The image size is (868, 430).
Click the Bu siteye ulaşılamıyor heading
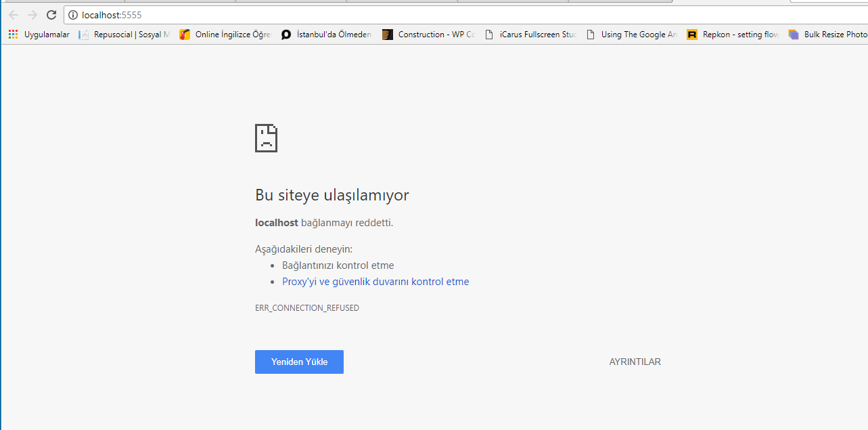click(x=332, y=196)
